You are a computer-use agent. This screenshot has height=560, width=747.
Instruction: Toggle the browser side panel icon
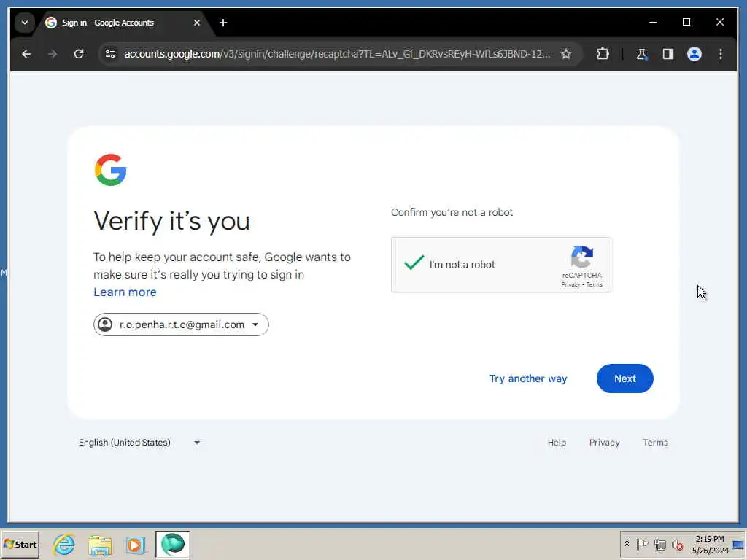coord(668,54)
